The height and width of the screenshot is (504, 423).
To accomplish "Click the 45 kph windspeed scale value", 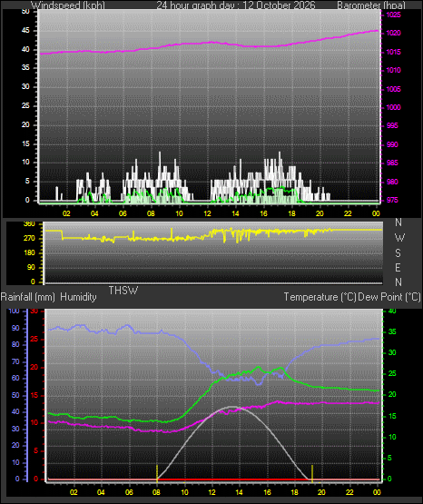I will [x=25, y=31].
